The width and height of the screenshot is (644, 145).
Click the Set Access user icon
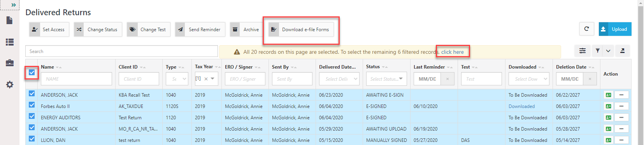click(x=35, y=29)
